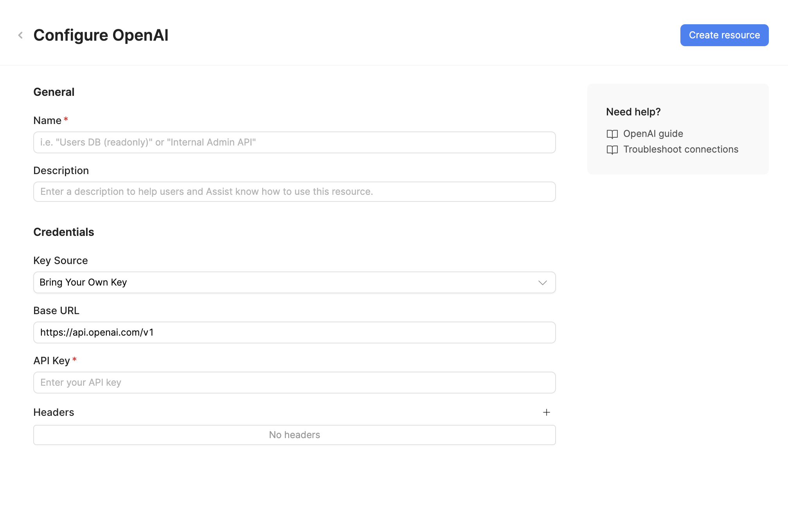This screenshot has width=788, height=532.
Task: Click the book icon beside Troubleshoot connections
Action: click(x=612, y=149)
